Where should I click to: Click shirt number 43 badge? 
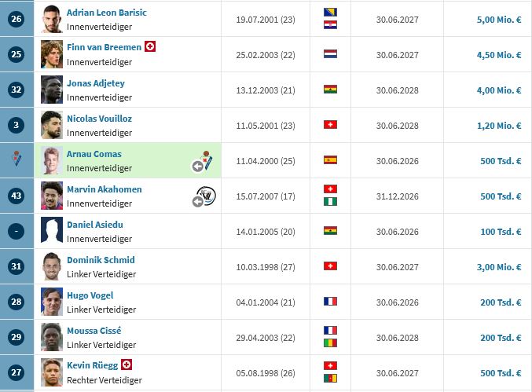(17, 196)
